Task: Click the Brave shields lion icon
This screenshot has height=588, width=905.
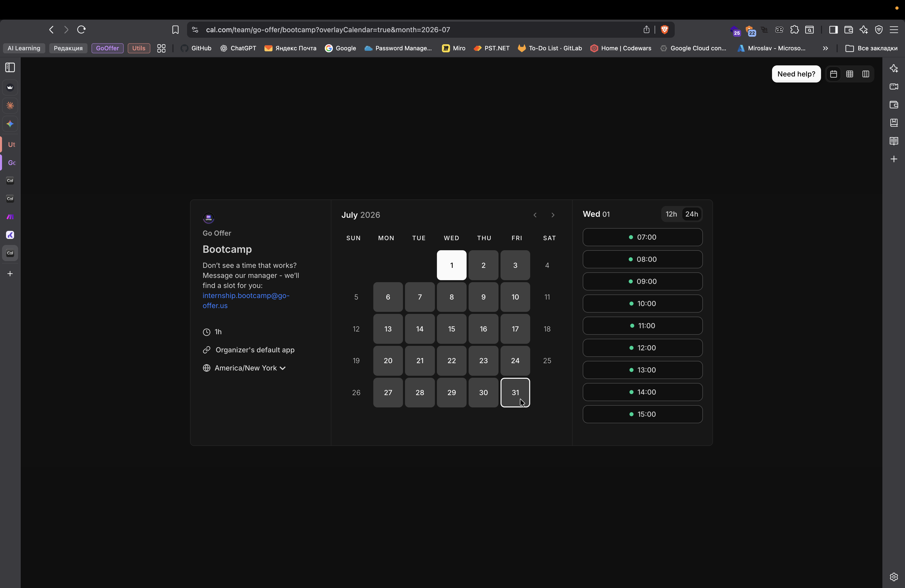Action: (664, 30)
